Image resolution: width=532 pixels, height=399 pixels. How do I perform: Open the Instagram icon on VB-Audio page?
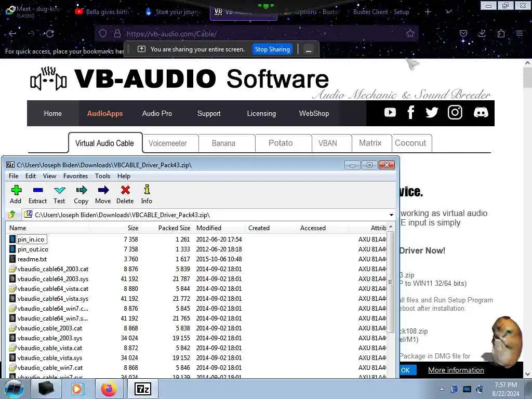(455, 112)
